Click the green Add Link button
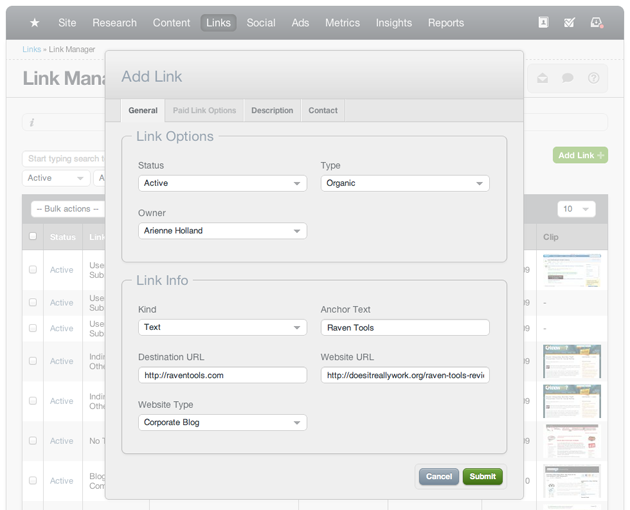630x510 pixels. click(580, 155)
